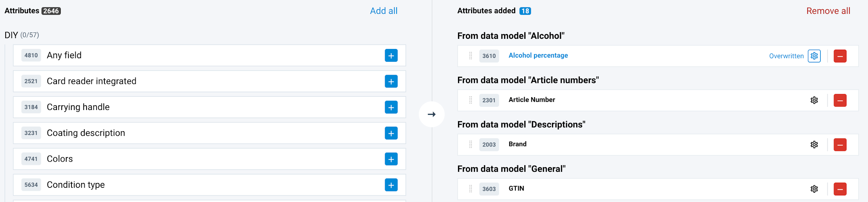Open the Alcohol percentage attribute link
The image size is (868, 202).
pos(538,56)
